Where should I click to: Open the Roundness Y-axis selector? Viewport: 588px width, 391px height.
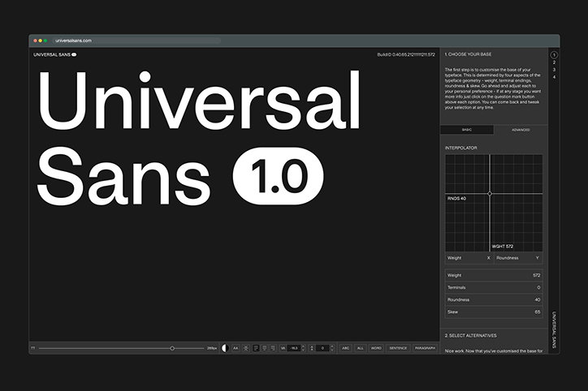tap(518, 258)
